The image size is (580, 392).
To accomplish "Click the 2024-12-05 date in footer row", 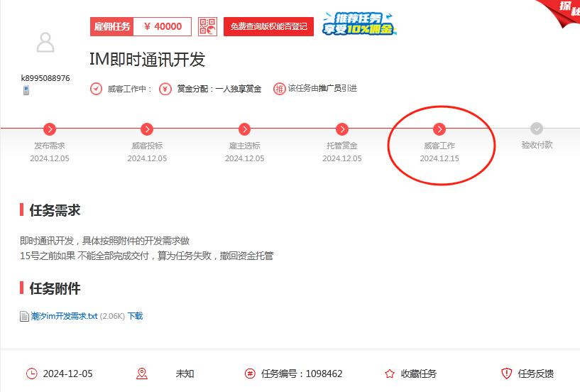I will pyautogui.click(x=67, y=374).
